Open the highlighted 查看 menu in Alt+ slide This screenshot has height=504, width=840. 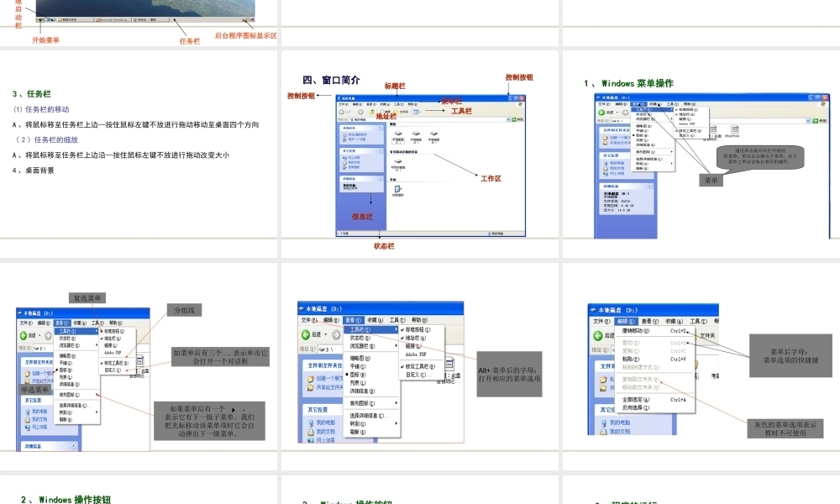[x=353, y=320]
